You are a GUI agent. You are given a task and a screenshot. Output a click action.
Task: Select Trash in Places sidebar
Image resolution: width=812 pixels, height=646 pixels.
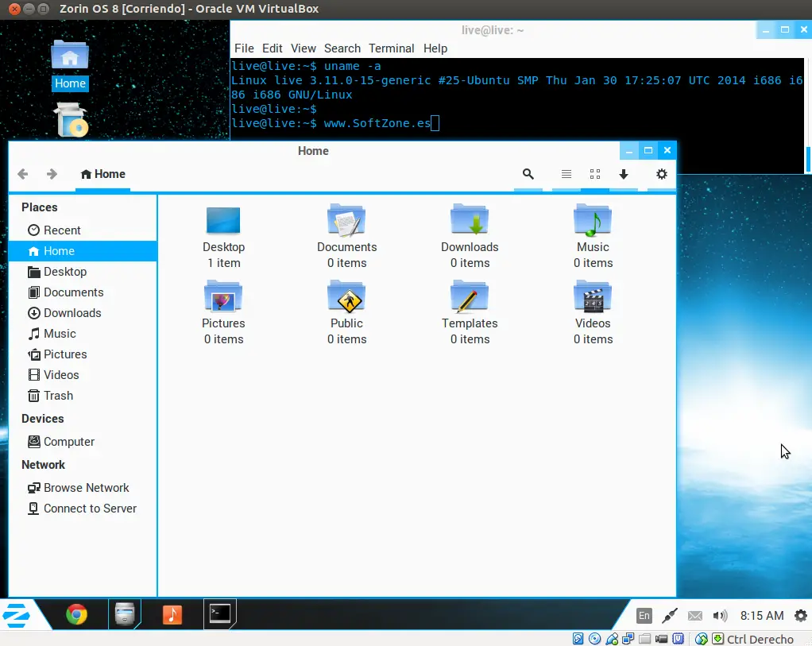58,396
